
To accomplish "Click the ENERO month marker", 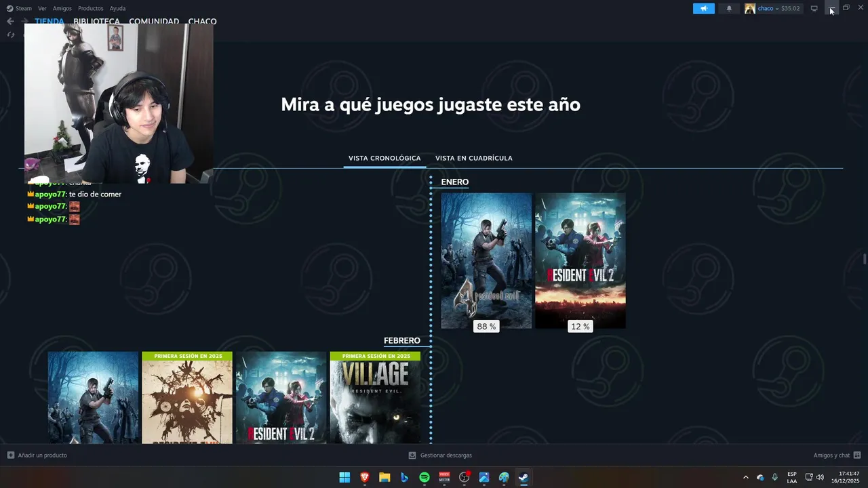I will [x=454, y=182].
